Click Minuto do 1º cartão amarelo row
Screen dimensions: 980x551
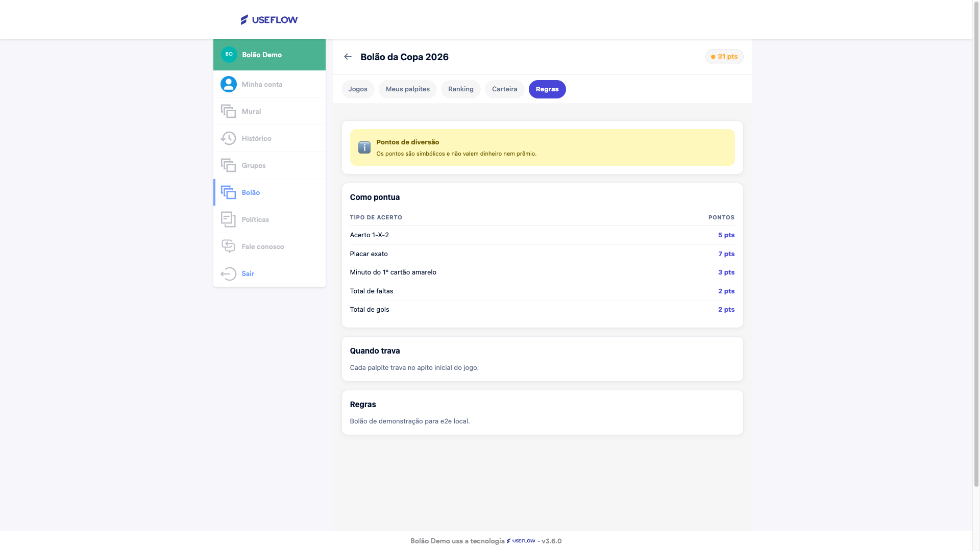point(542,272)
